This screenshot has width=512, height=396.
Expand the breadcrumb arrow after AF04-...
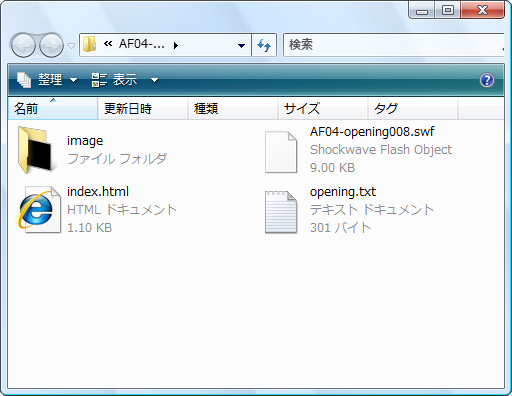(176, 45)
